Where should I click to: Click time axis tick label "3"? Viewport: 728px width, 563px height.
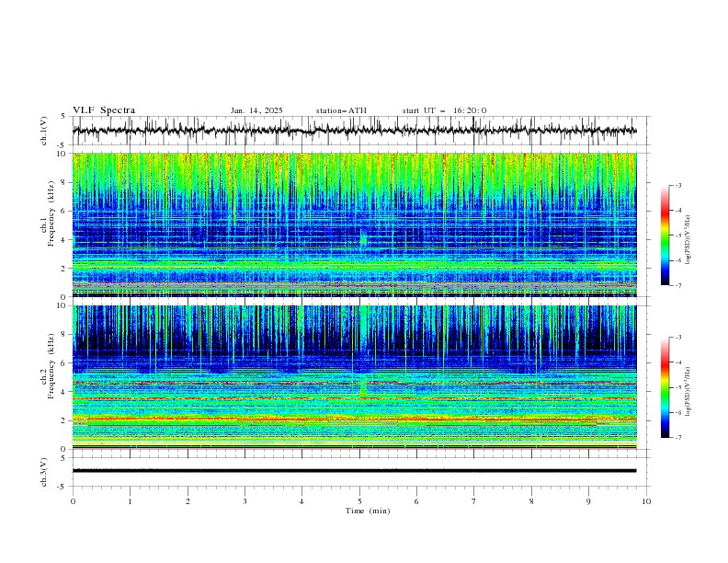tap(245, 501)
